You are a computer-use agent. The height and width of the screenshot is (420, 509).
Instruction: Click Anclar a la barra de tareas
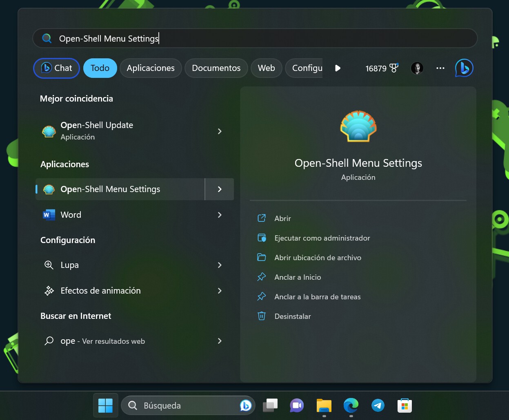[318, 296]
